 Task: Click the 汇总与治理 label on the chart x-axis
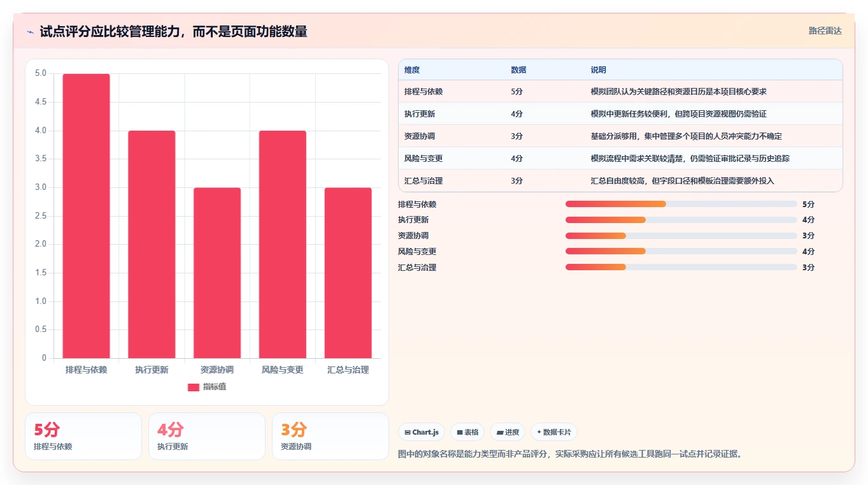click(348, 370)
